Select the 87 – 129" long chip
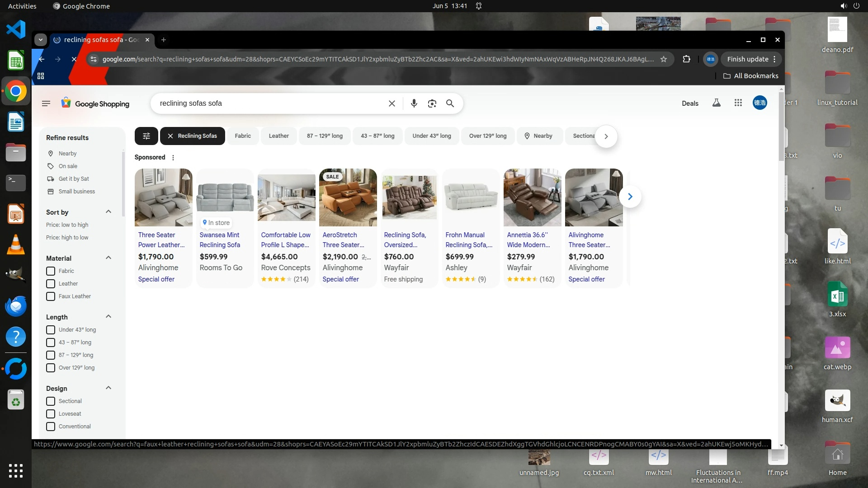868x488 pixels. point(325,136)
